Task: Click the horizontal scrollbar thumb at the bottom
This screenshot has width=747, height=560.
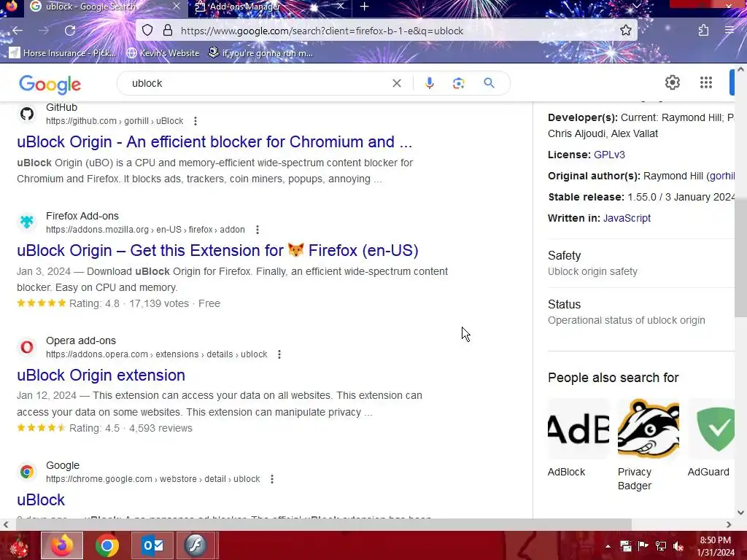Action: pos(324,524)
